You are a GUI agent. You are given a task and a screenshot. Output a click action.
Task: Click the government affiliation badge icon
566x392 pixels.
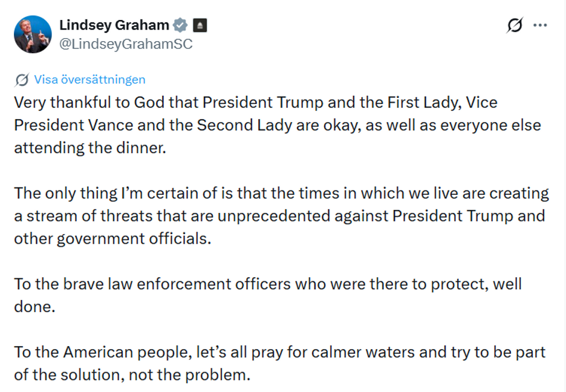point(200,25)
